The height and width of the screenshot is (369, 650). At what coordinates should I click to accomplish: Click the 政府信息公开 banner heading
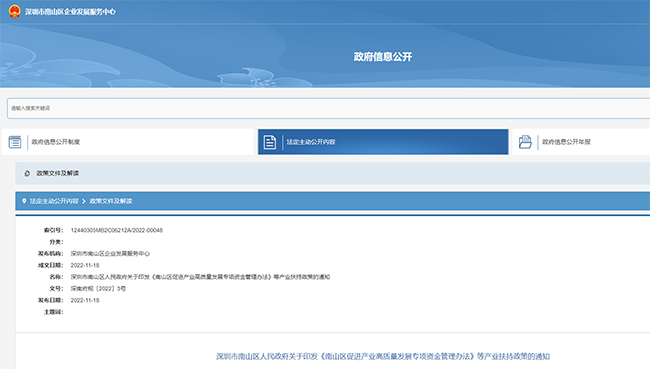[383, 57]
